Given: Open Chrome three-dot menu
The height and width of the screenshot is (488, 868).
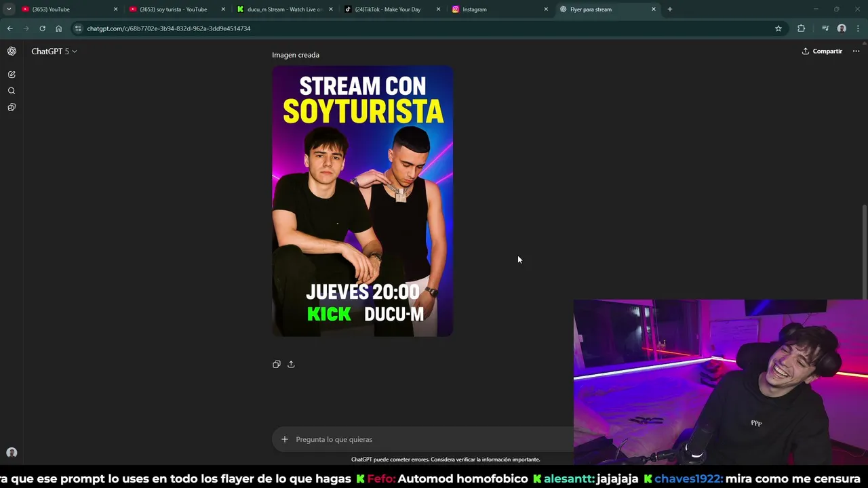Looking at the screenshot, I should (858, 28).
